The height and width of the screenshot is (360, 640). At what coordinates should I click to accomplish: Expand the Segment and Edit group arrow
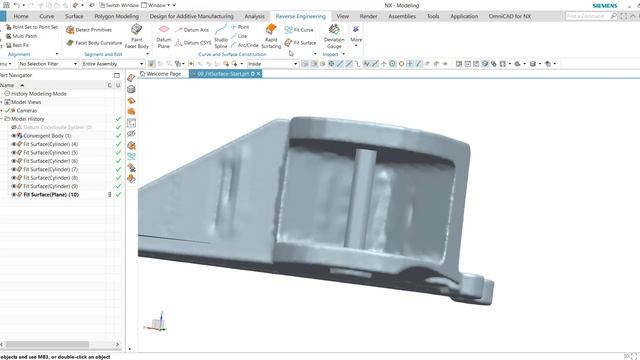[147, 54]
